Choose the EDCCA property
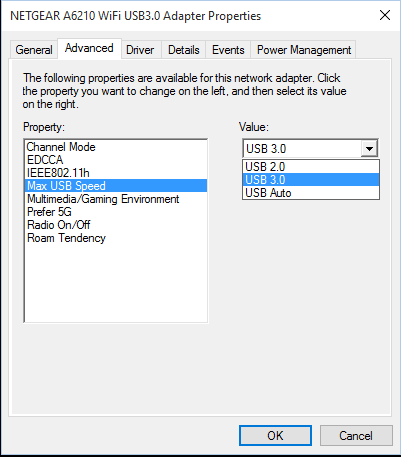 click(116, 160)
